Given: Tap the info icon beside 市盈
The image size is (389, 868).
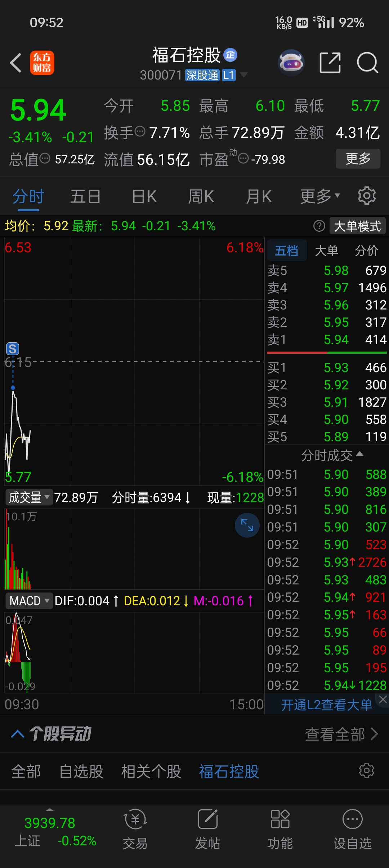Looking at the screenshot, I should [243, 158].
